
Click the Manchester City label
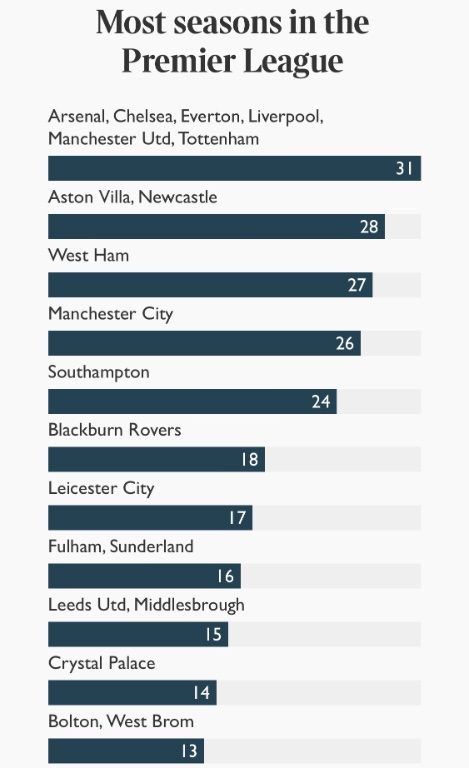click(111, 314)
